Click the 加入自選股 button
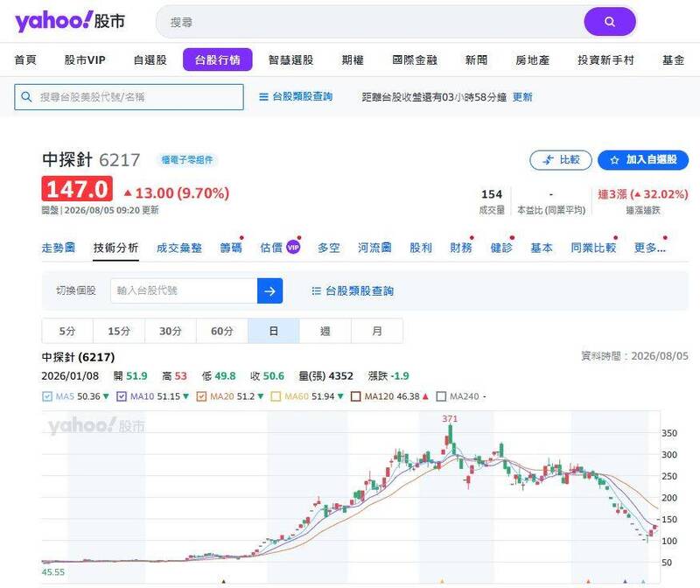The width and height of the screenshot is (700, 588). [643, 160]
